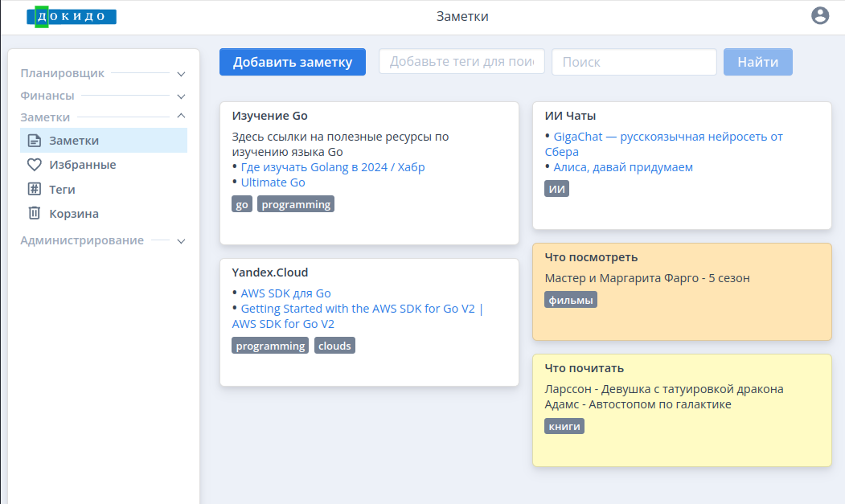Open the ИИ Чаты note title
Screen dimensions: 845x504
click(x=570, y=116)
